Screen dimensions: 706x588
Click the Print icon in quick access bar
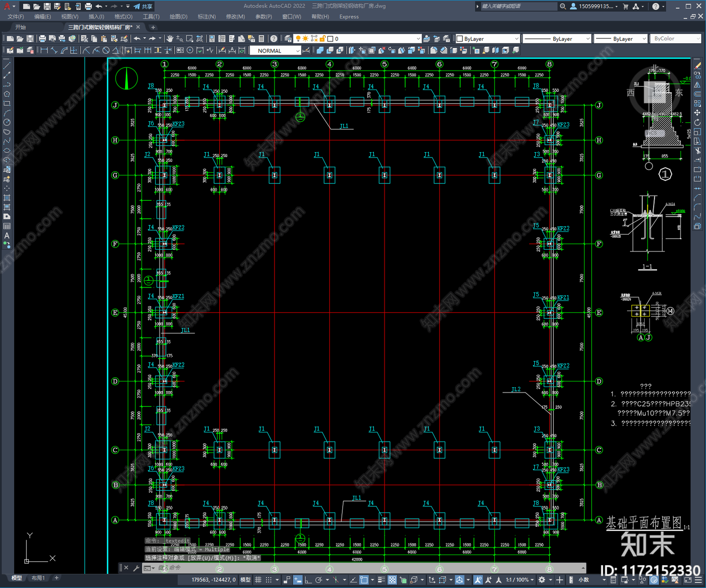(x=88, y=6)
